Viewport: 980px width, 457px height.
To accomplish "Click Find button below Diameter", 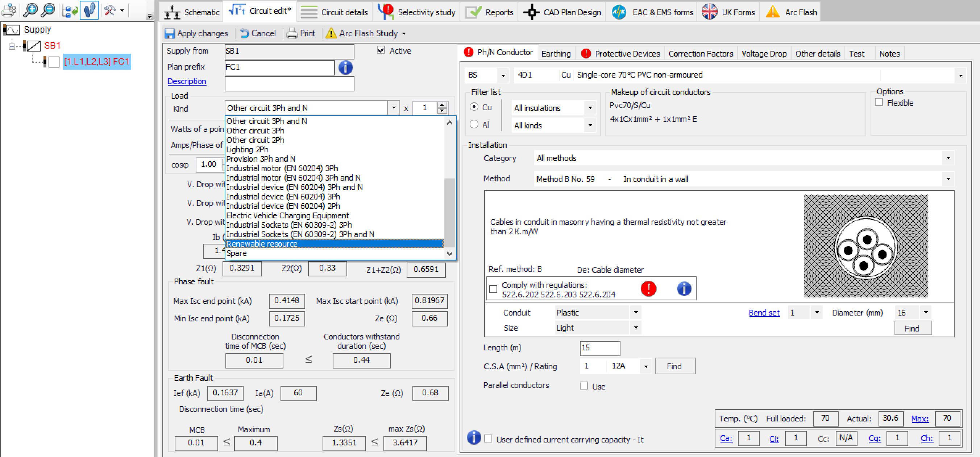I will tap(912, 328).
